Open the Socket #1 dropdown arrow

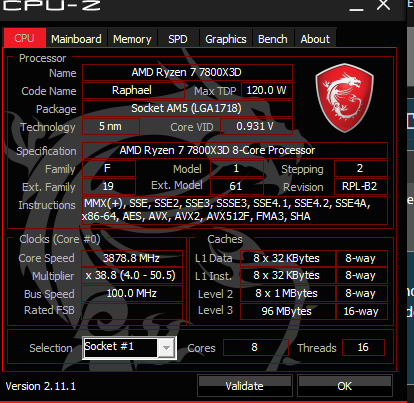click(x=166, y=348)
